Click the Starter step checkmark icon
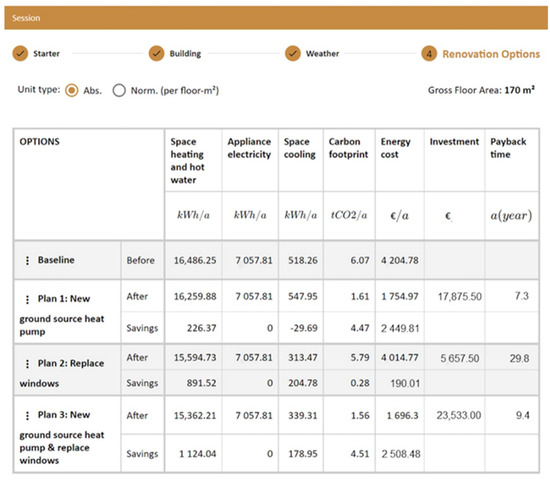 pos(20,54)
